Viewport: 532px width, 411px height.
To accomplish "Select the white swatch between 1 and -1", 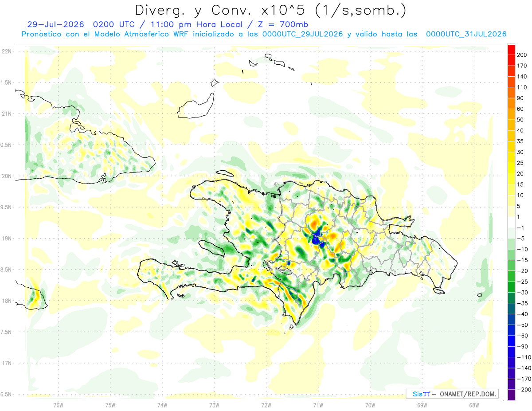I will click(x=511, y=222).
